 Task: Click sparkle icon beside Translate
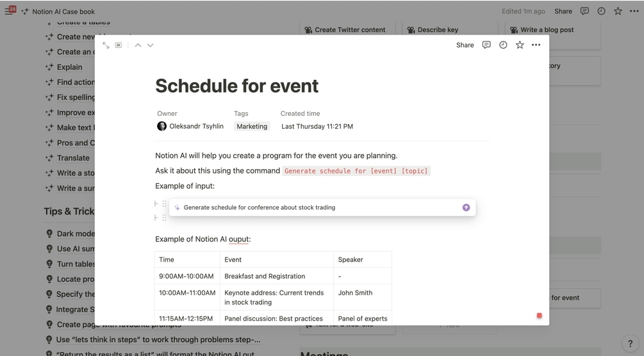pos(49,158)
